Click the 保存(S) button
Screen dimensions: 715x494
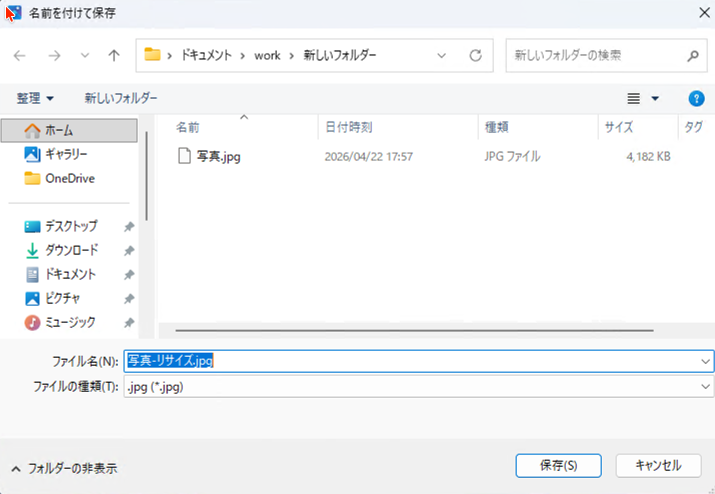tap(558, 465)
